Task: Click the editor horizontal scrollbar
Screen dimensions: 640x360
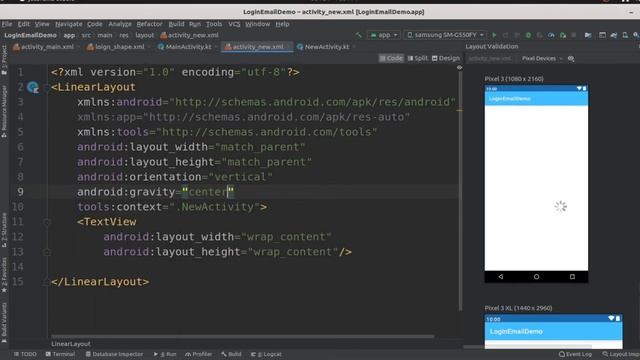Action: (243, 337)
